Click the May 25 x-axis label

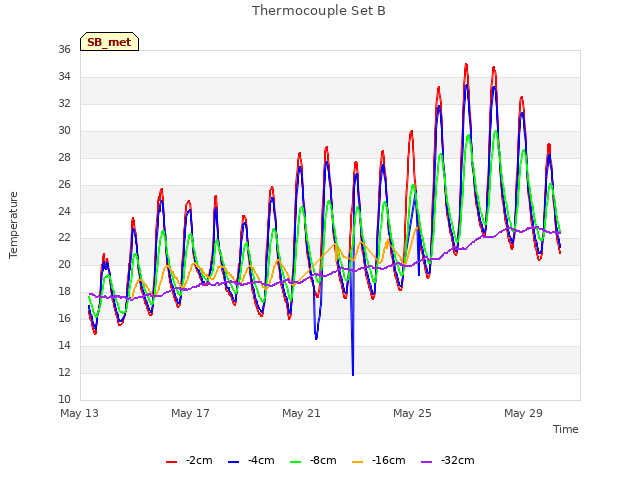pos(412,413)
